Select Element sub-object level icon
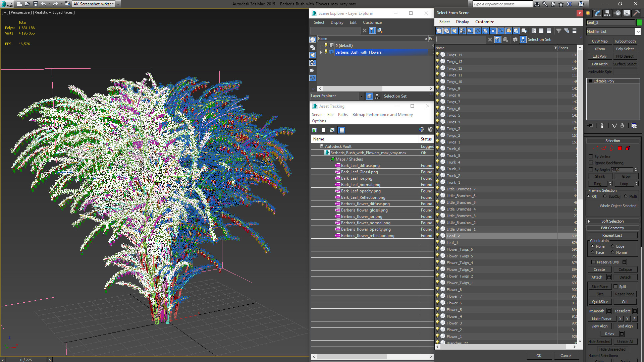The width and height of the screenshot is (644, 362). point(628,148)
